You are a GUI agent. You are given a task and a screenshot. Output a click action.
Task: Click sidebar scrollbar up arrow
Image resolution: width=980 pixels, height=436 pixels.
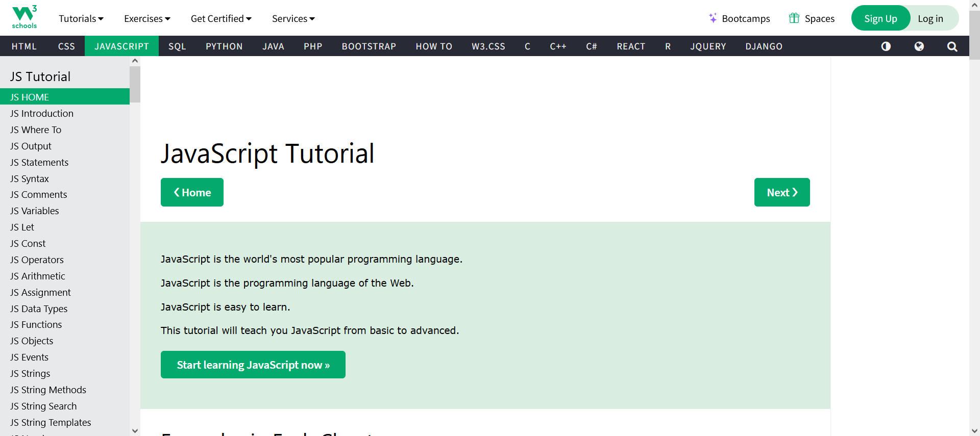click(x=135, y=61)
